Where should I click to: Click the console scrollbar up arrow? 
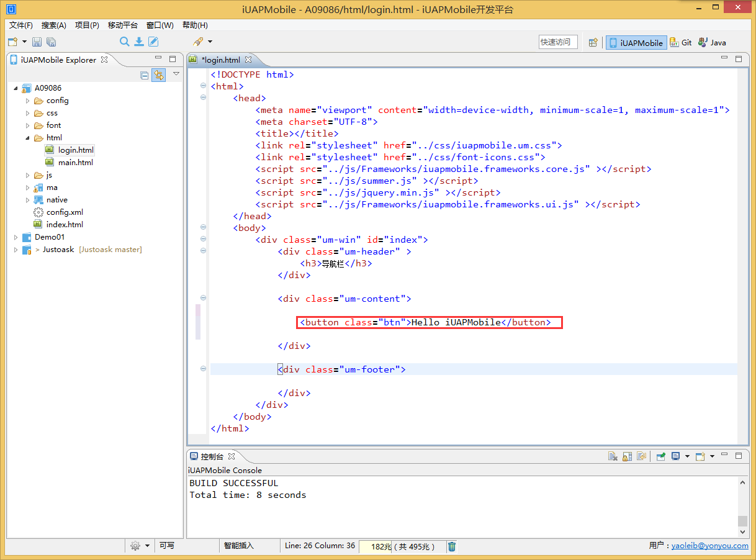[x=742, y=482]
